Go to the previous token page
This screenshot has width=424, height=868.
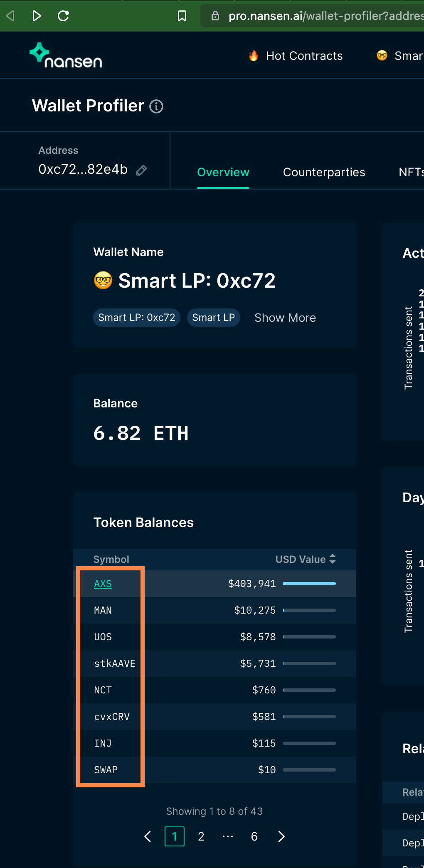point(148,836)
